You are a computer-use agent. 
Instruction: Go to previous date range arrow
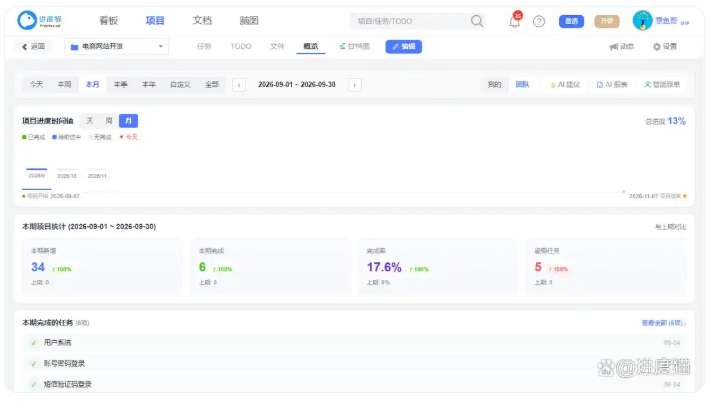tap(239, 85)
